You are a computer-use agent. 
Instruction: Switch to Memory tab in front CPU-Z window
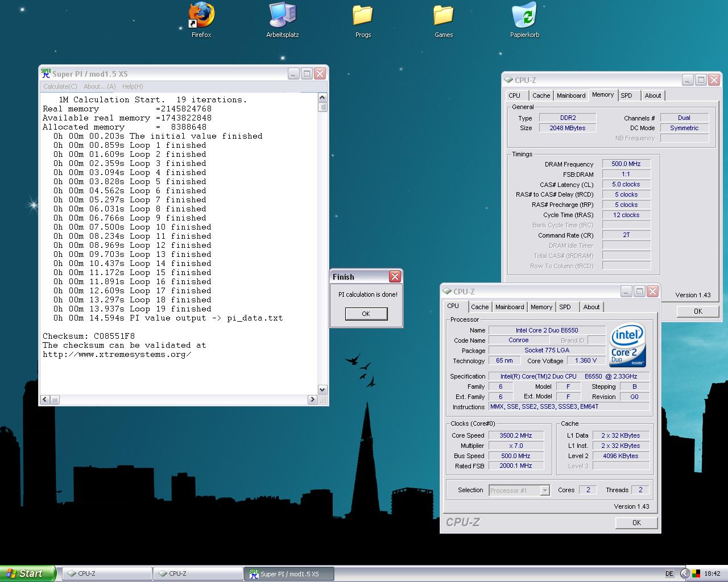pyautogui.click(x=541, y=307)
